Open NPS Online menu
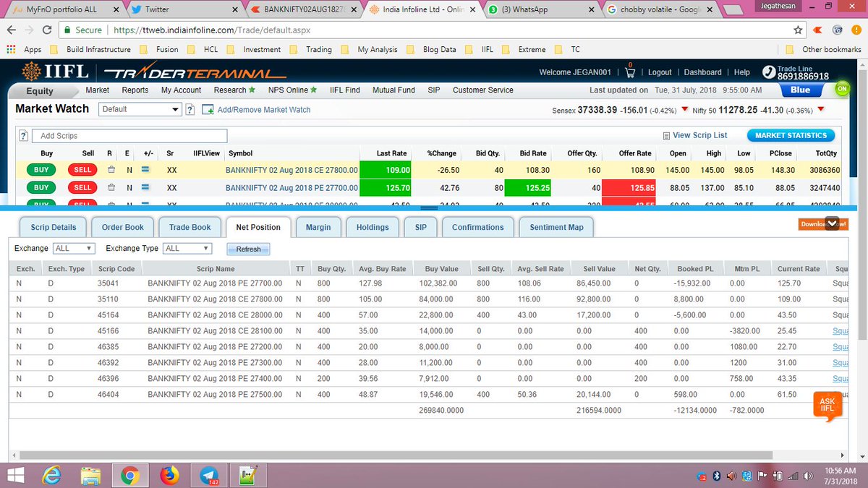 293,90
